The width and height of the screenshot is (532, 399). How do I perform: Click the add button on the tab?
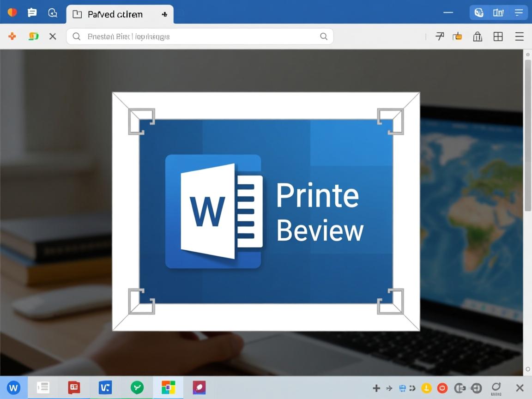point(164,14)
